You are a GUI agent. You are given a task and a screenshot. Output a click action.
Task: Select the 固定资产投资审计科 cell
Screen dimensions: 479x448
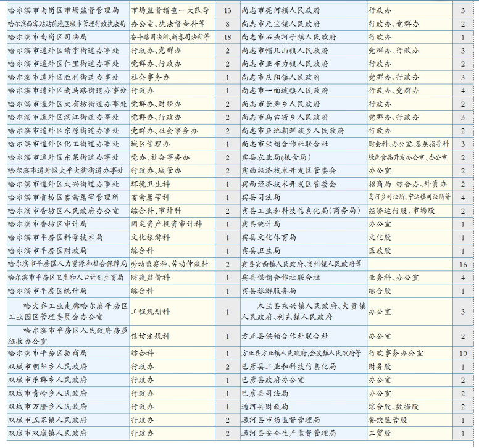[x=162, y=223]
